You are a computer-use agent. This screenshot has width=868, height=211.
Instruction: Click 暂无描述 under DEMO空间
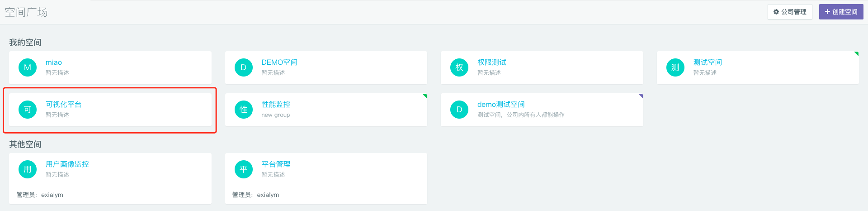pos(273,73)
